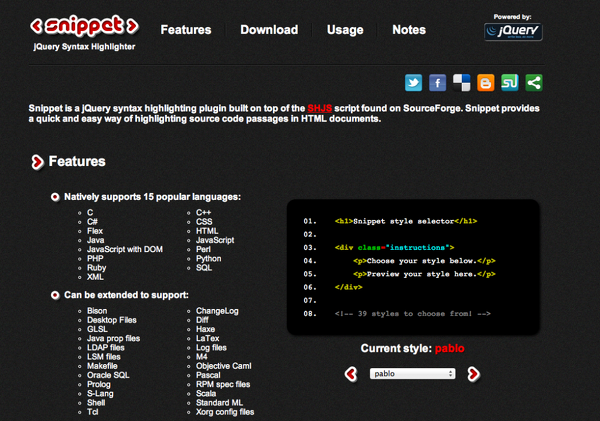Select the S-Lang list item
This screenshot has height=421, width=600.
[x=100, y=394]
